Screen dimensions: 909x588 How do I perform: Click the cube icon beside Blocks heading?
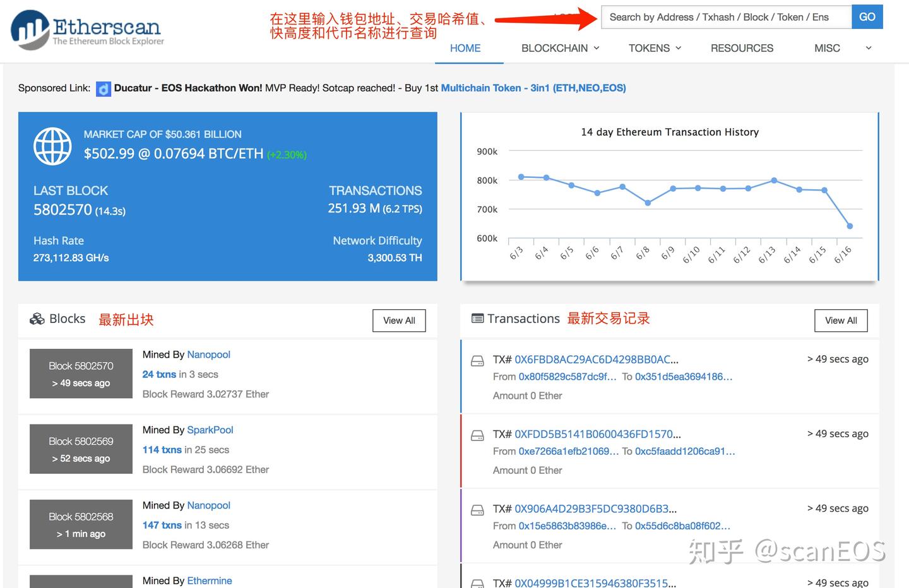pos(38,319)
